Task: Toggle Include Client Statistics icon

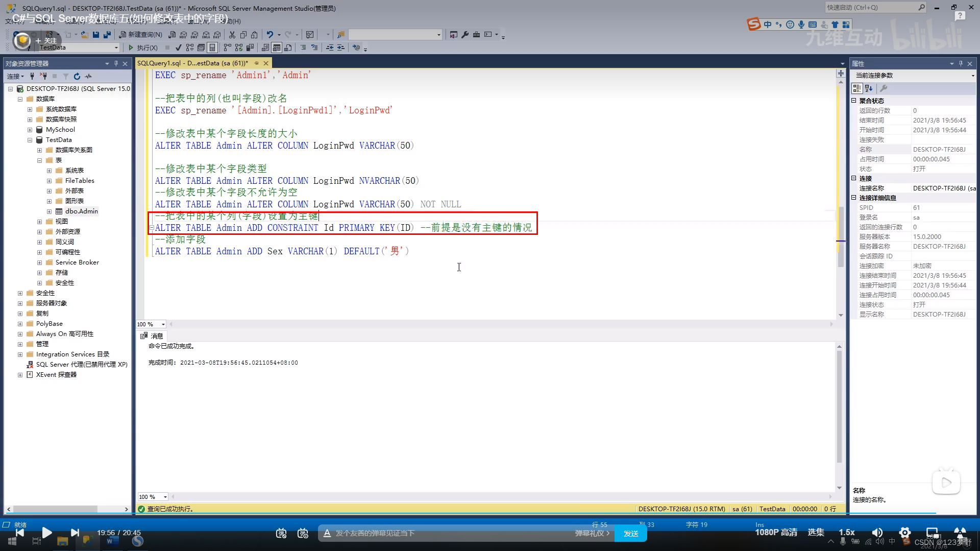Action: (250, 47)
